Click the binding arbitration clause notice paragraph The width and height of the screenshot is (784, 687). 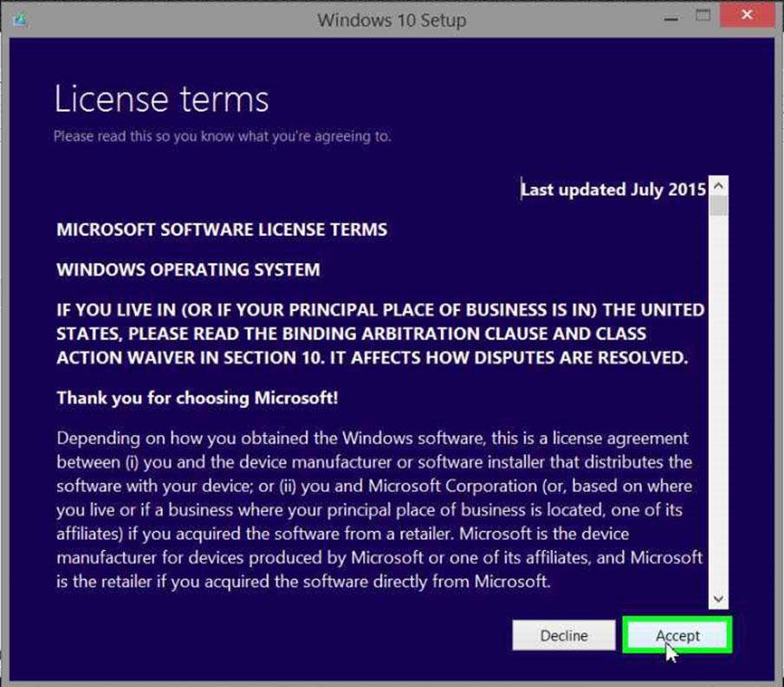(x=379, y=334)
